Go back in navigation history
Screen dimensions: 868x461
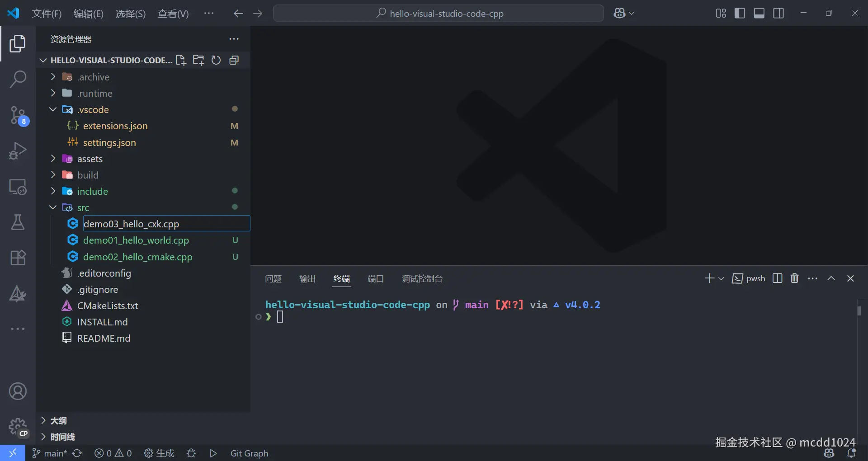[238, 14]
